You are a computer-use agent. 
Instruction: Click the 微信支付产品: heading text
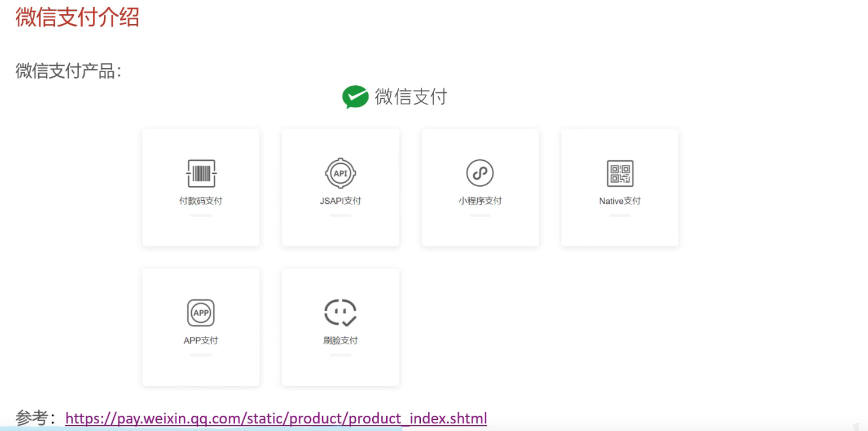pyautogui.click(x=69, y=71)
